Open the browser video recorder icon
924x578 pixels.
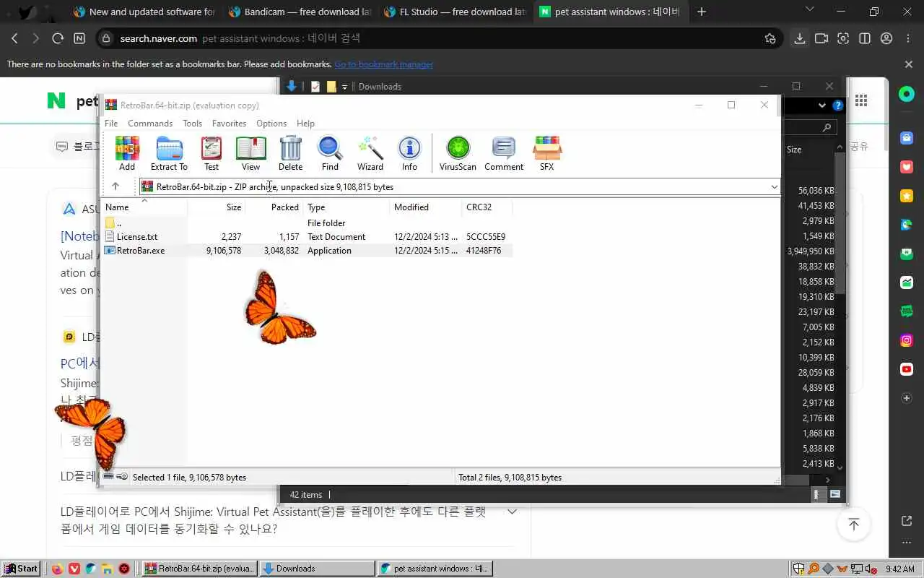coord(821,38)
